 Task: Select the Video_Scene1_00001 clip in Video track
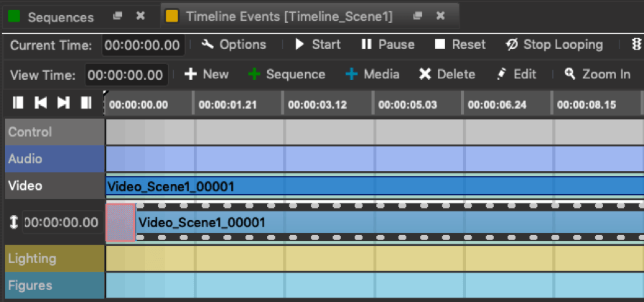coord(375,186)
